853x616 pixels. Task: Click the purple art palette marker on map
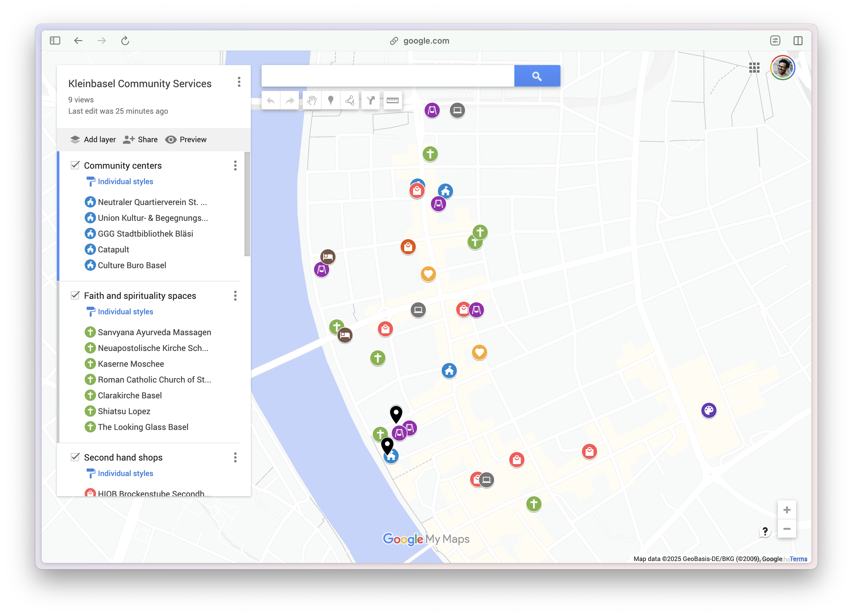pos(709,410)
